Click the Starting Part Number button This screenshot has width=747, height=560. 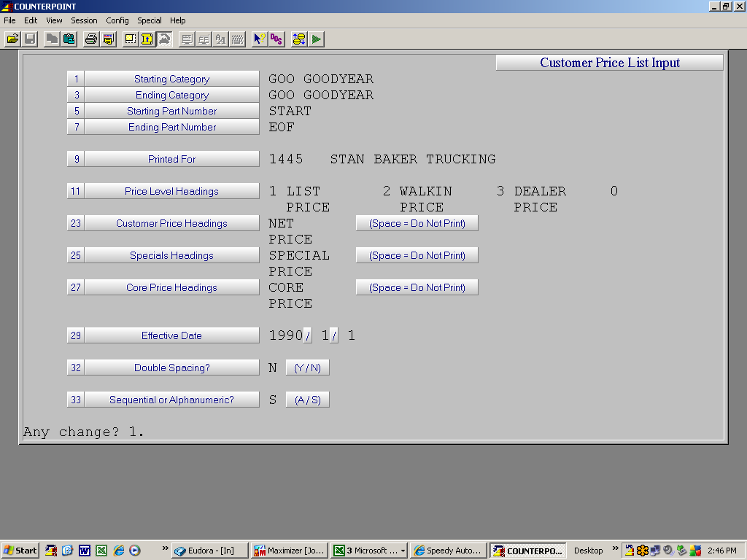point(172,111)
